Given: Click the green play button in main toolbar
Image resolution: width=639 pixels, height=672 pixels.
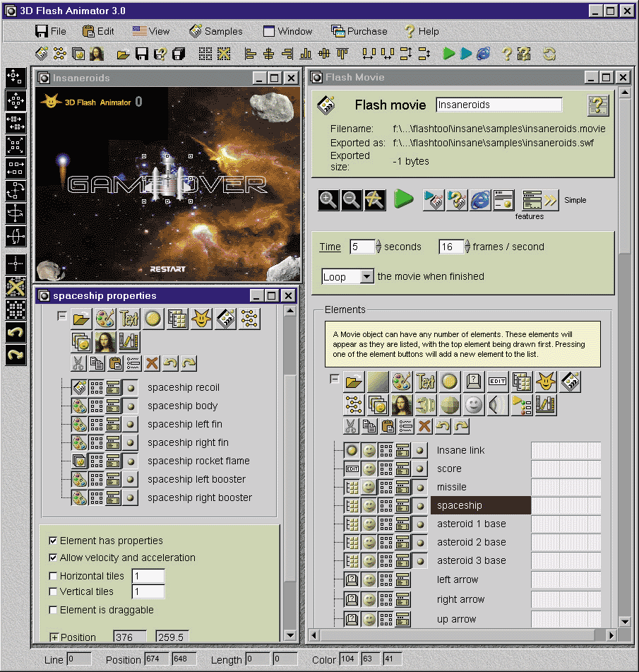Looking at the screenshot, I should point(449,54).
